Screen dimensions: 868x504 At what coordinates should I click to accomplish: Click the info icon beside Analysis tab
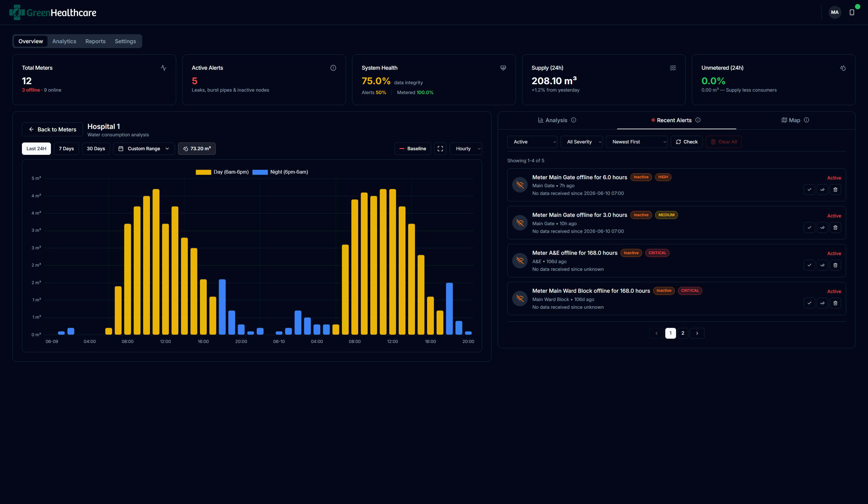[574, 120]
